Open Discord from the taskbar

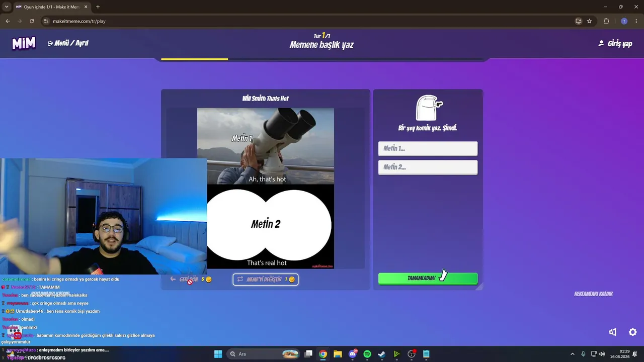pos(353,354)
